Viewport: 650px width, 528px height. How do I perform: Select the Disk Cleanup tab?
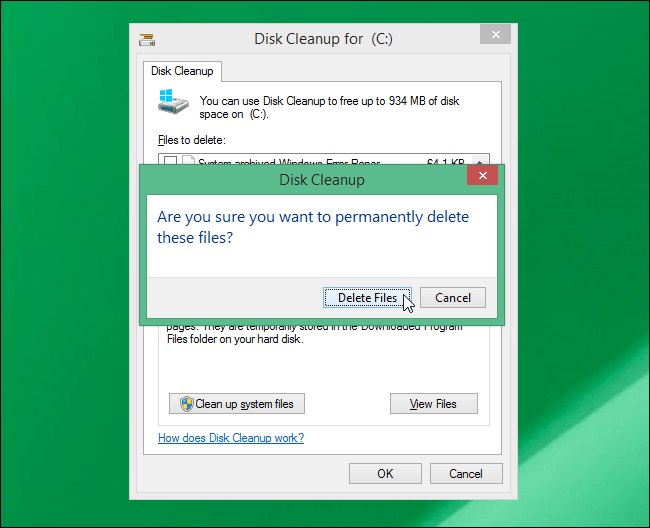(x=182, y=71)
